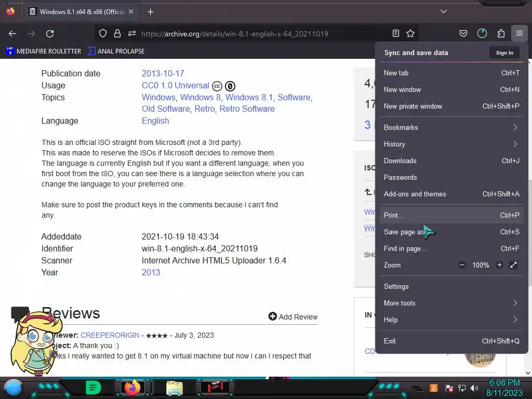Choose New private window menu item
The image size is (532, 399).
pos(451,106)
